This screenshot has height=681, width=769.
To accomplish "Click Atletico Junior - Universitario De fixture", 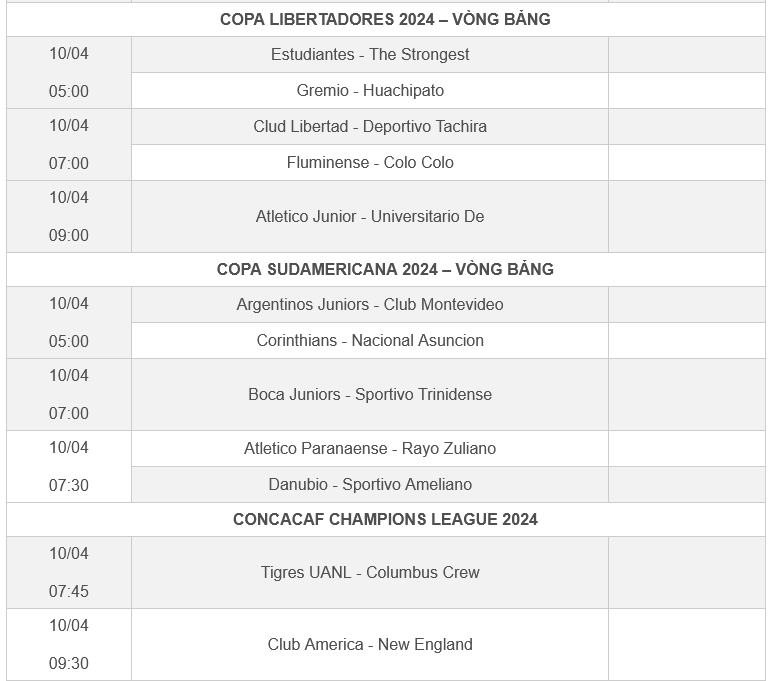I will coord(370,217).
